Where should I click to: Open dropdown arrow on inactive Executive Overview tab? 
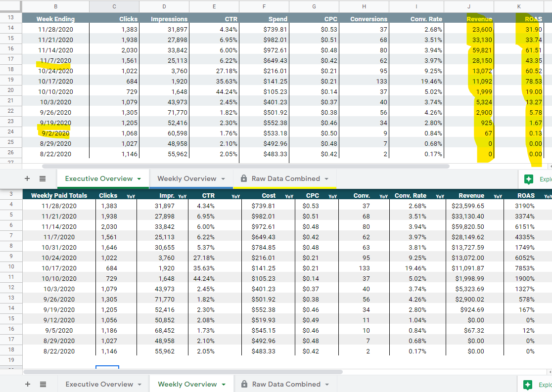click(139, 385)
